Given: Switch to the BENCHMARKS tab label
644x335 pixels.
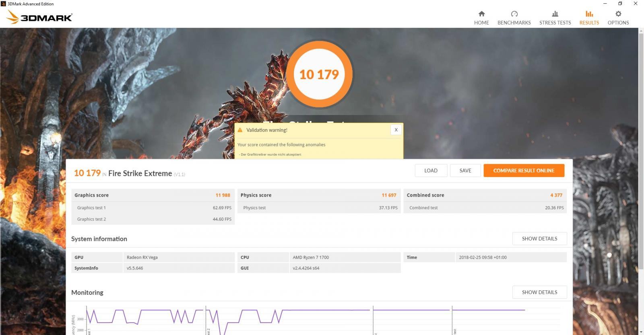Looking at the screenshot, I should coord(514,23).
